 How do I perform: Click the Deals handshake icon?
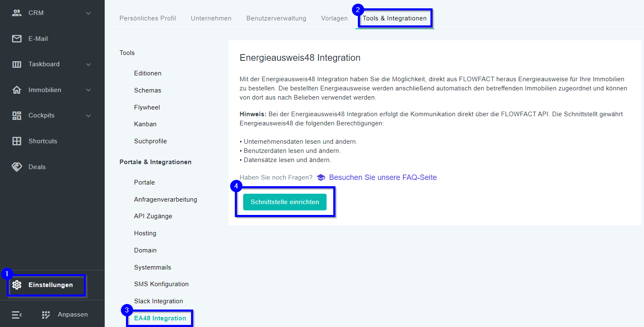[x=17, y=167]
